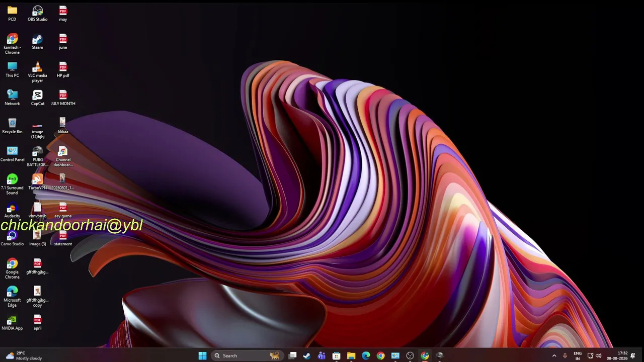Screen dimensions: 644x362
Task: Launch Steam from the desktop icon
Action: tap(37, 42)
